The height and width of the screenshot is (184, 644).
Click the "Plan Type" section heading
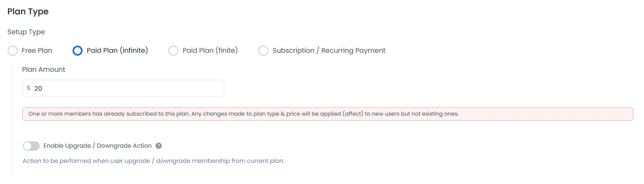click(28, 12)
